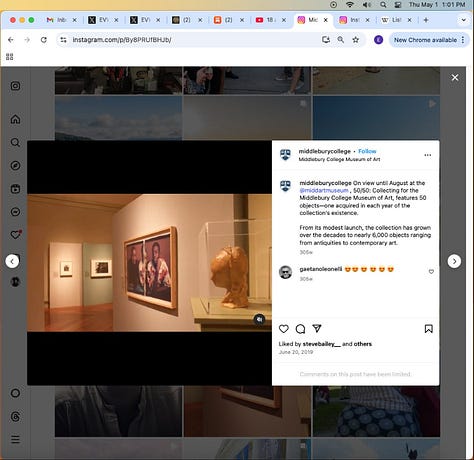474x460 pixels.
Task: Save post with bookmark icon
Action: pyautogui.click(x=429, y=329)
